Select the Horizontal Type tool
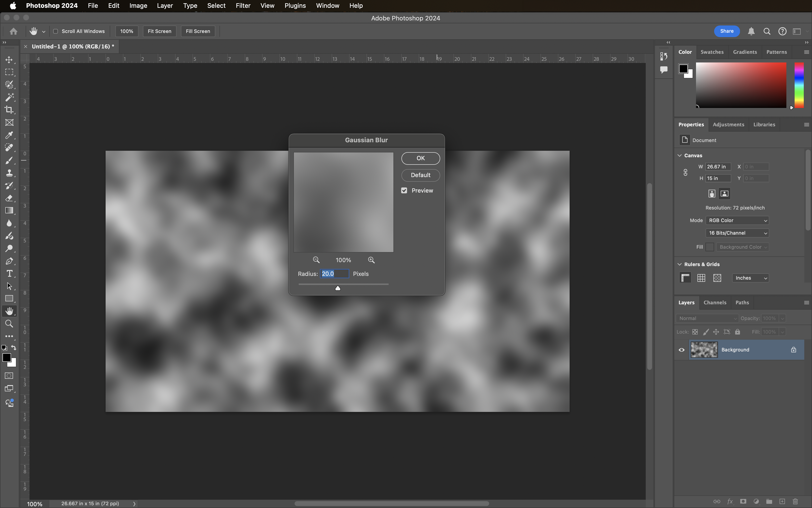 click(x=9, y=273)
